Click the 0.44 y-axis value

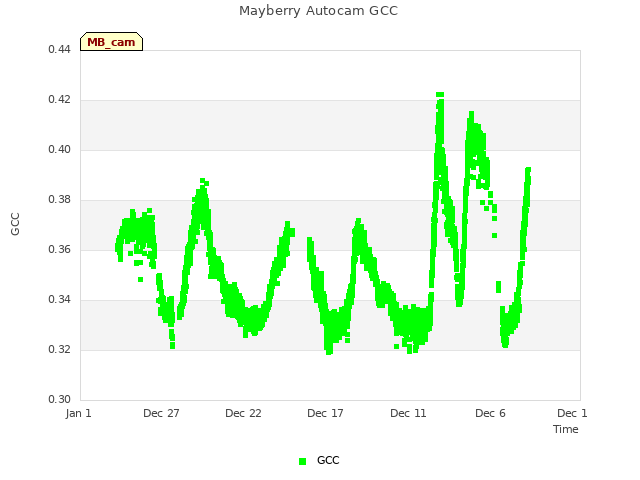click(60, 50)
